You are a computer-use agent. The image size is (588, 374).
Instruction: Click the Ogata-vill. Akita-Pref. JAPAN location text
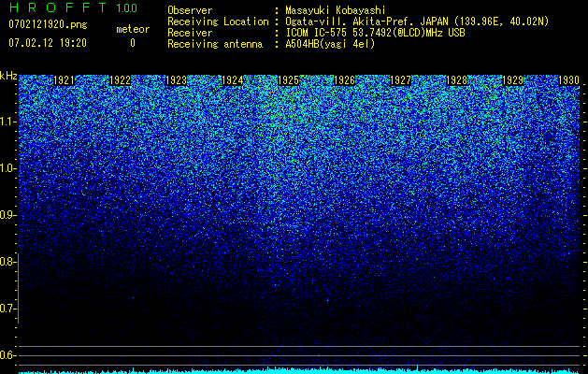point(417,22)
